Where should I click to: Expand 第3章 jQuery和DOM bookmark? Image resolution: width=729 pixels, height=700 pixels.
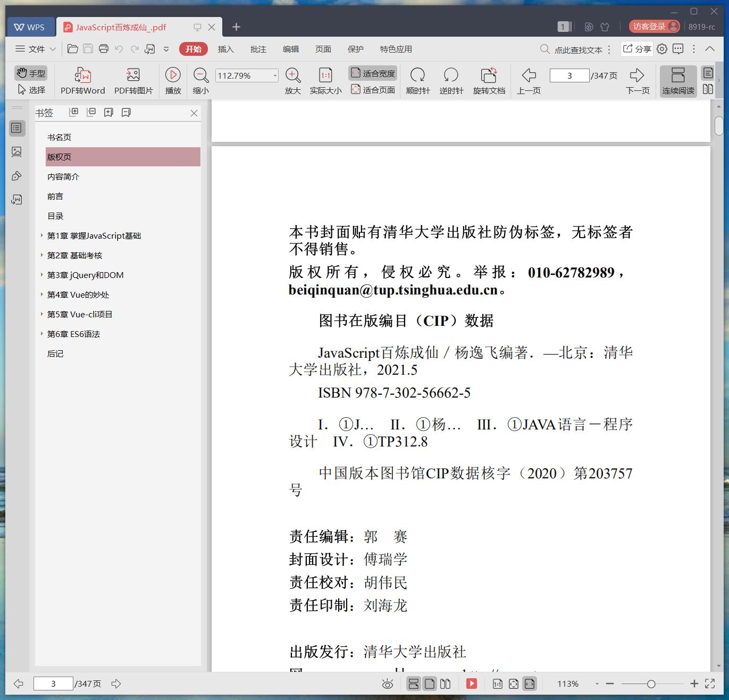pyautogui.click(x=42, y=275)
